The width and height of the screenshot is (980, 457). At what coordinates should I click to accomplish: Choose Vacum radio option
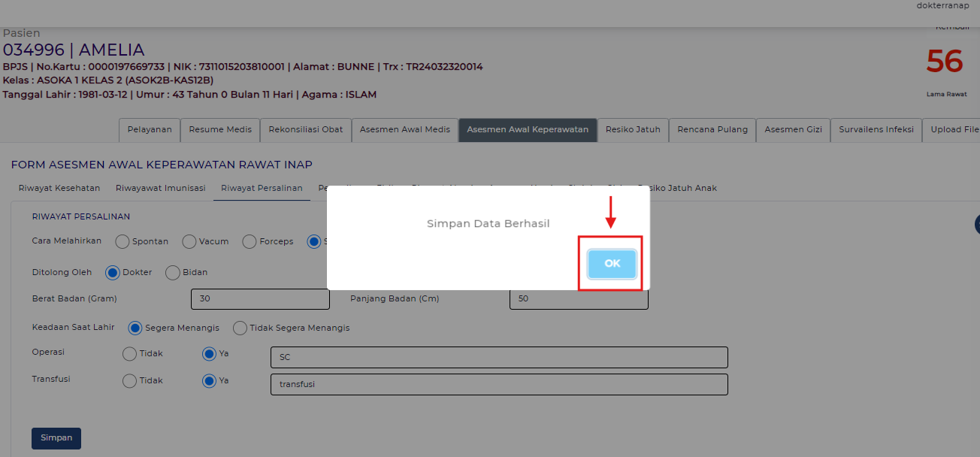189,241
